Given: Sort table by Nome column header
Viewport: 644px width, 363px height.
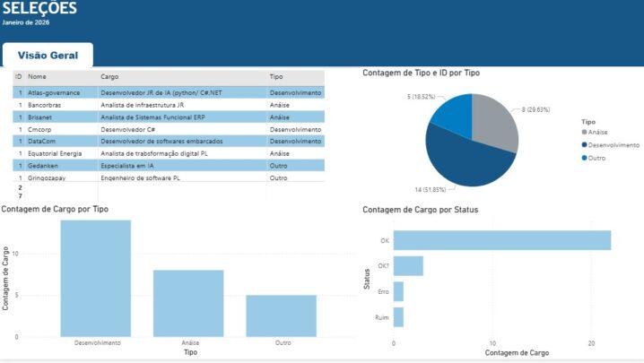Looking at the screenshot, I should pyautogui.click(x=37, y=77).
